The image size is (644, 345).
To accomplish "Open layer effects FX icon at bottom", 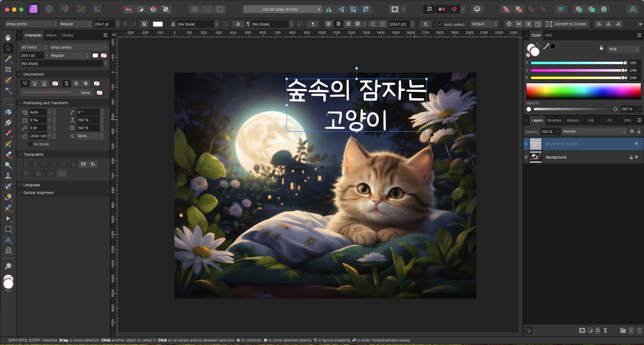I will pos(598,330).
